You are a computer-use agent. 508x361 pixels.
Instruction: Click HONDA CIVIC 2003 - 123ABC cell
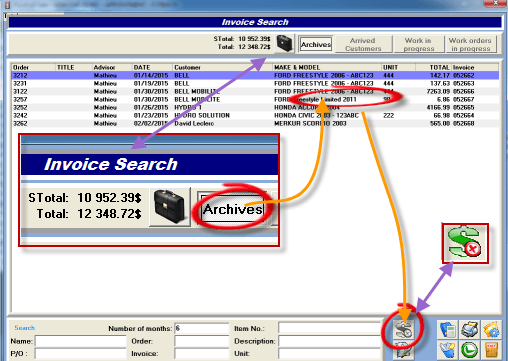[x=316, y=115]
